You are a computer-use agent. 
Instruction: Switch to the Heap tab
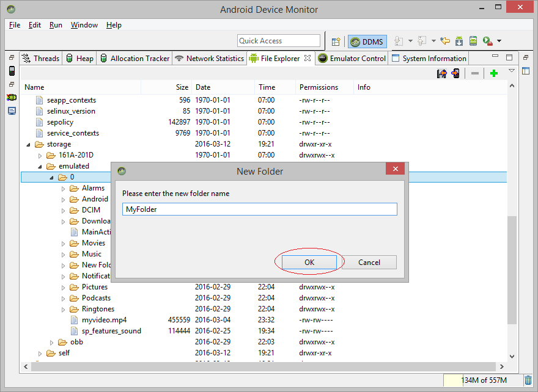(x=79, y=59)
